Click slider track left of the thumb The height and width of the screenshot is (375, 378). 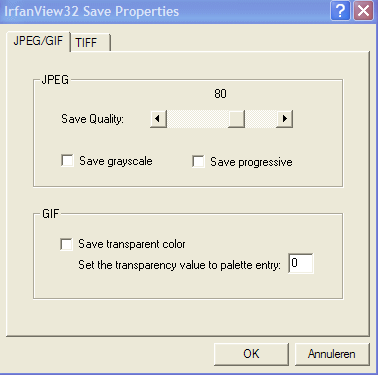click(198, 119)
